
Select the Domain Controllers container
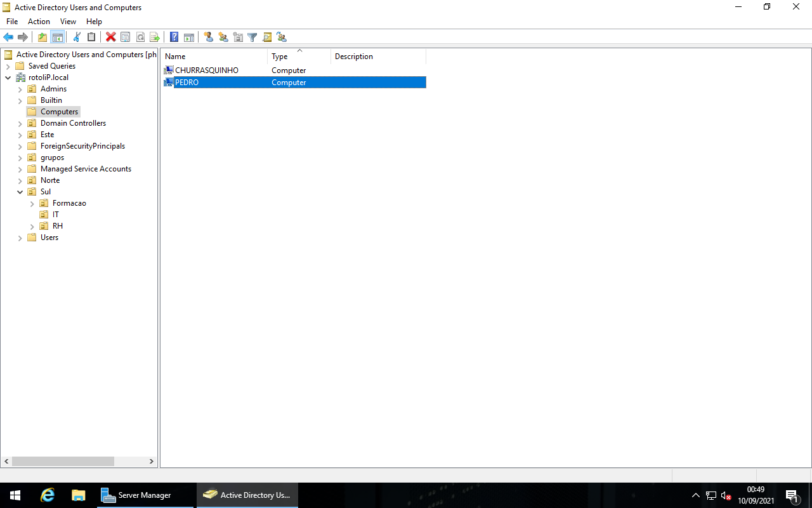72,123
